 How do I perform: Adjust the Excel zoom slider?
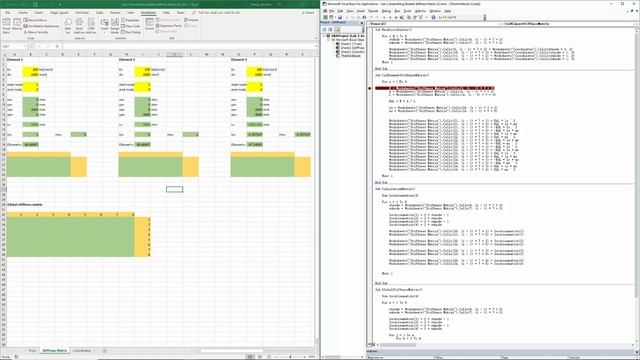click(291, 357)
